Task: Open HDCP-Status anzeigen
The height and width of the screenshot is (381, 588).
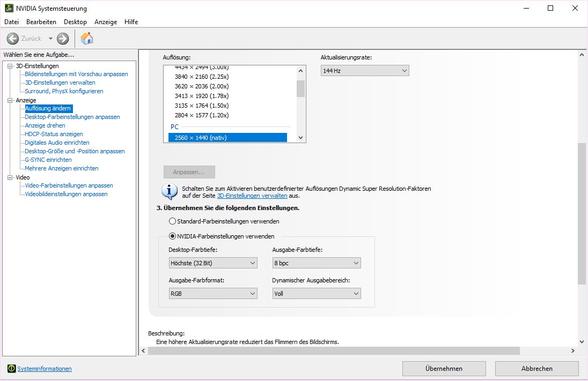Action: (x=54, y=134)
